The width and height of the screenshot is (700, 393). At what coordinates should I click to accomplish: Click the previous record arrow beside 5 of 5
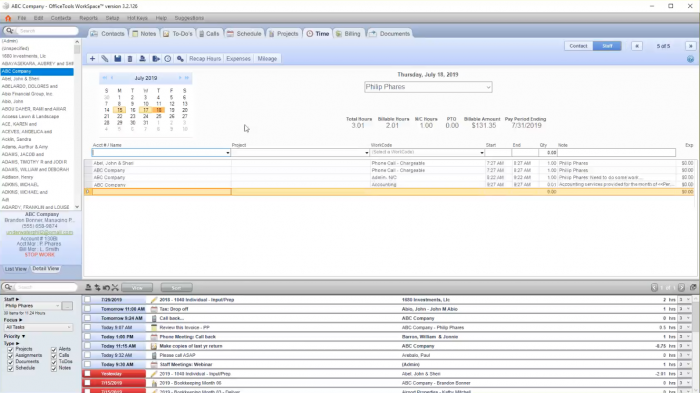pos(637,46)
